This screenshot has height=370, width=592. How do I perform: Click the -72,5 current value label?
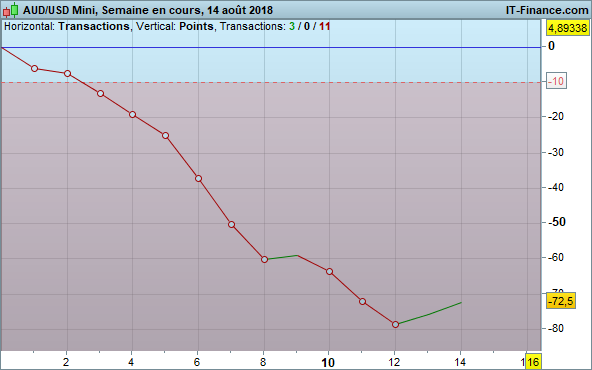click(x=561, y=301)
